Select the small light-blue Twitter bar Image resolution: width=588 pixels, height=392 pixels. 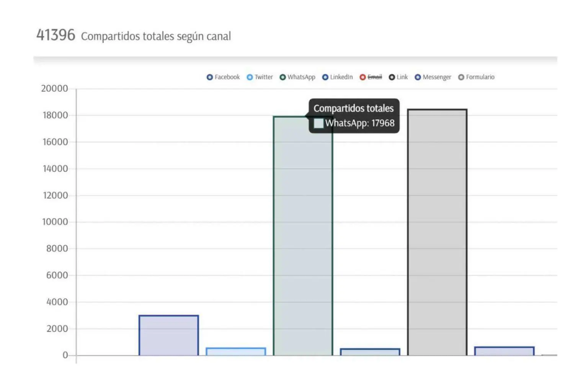[236, 351]
